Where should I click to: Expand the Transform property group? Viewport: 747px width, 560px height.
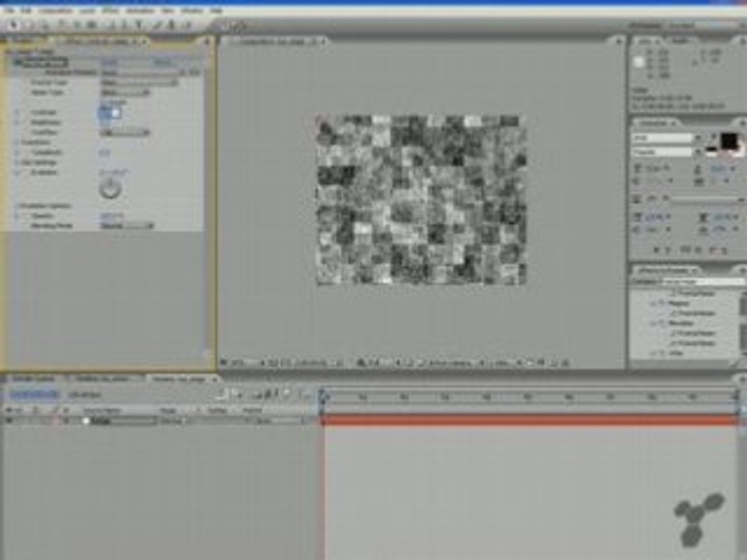17,142
